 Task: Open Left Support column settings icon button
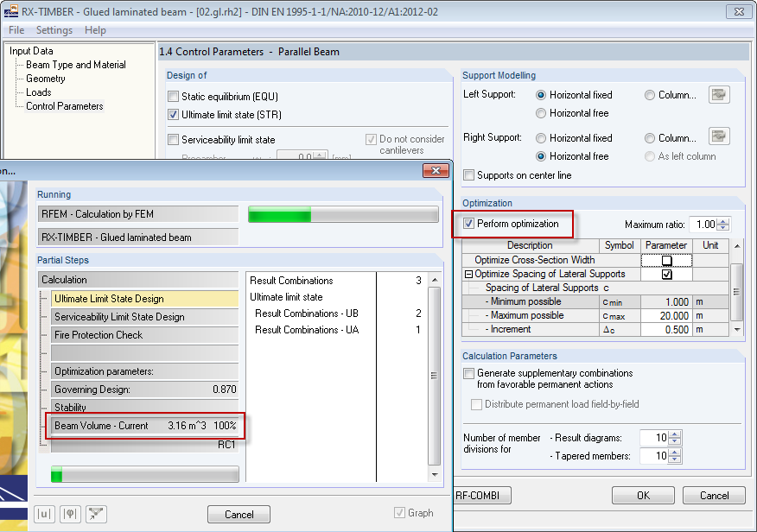719,94
